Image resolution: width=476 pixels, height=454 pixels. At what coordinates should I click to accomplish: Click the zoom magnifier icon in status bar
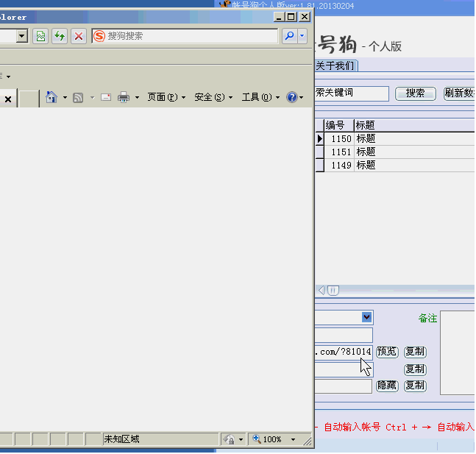257,439
